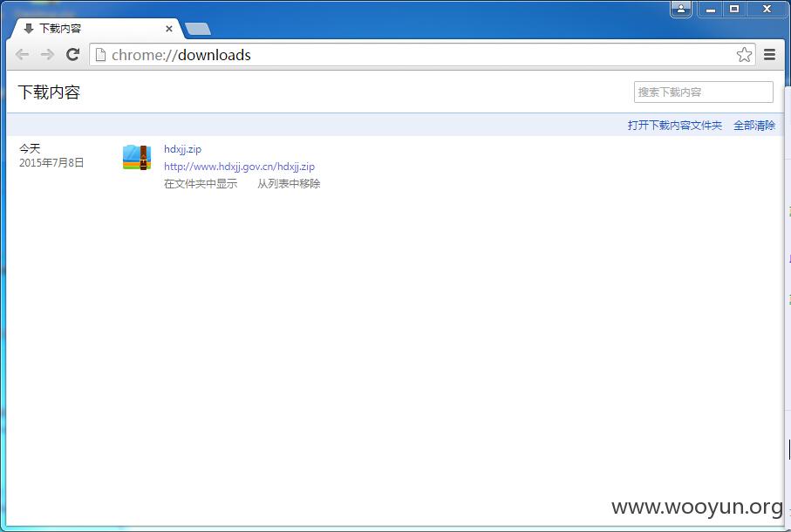Image resolution: width=791 pixels, height=532 pixels.
Task: Maximize the Chrome window
Action: click(x=734, y=9)
